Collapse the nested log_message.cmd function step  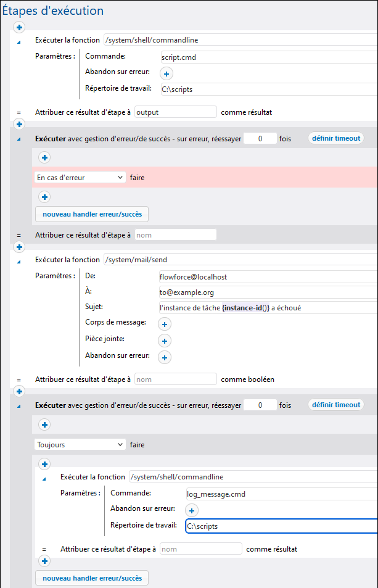tap(44, 478)
